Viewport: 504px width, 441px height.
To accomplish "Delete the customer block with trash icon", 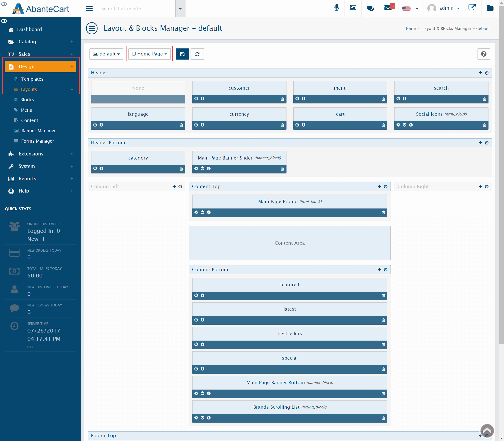I will tap(282, 99).
